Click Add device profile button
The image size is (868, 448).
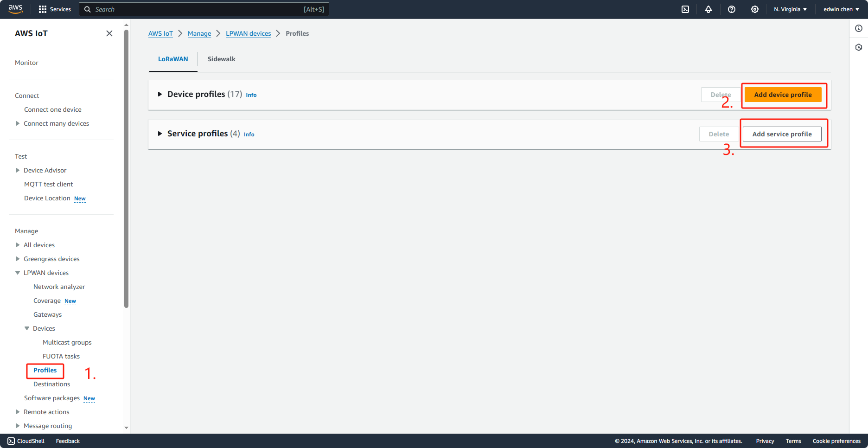click(783, 95)
